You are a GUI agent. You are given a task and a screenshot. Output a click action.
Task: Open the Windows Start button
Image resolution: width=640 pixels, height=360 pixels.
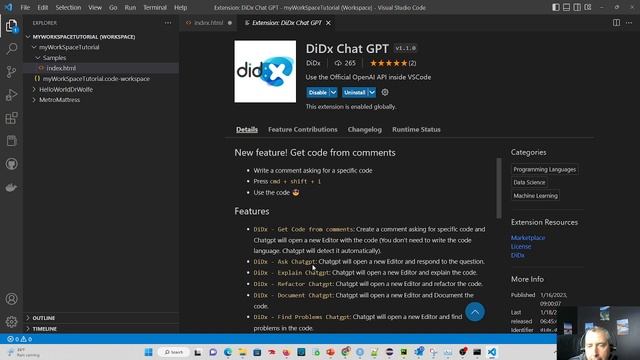149,352
